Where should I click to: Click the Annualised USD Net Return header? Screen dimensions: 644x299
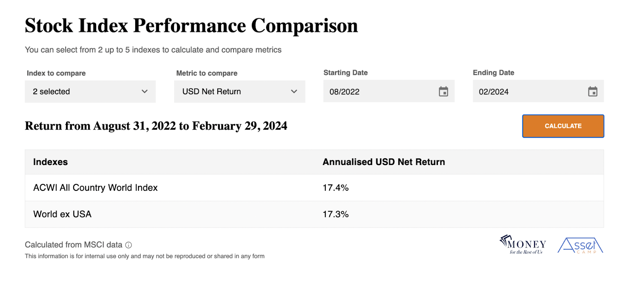pos(384,162)
